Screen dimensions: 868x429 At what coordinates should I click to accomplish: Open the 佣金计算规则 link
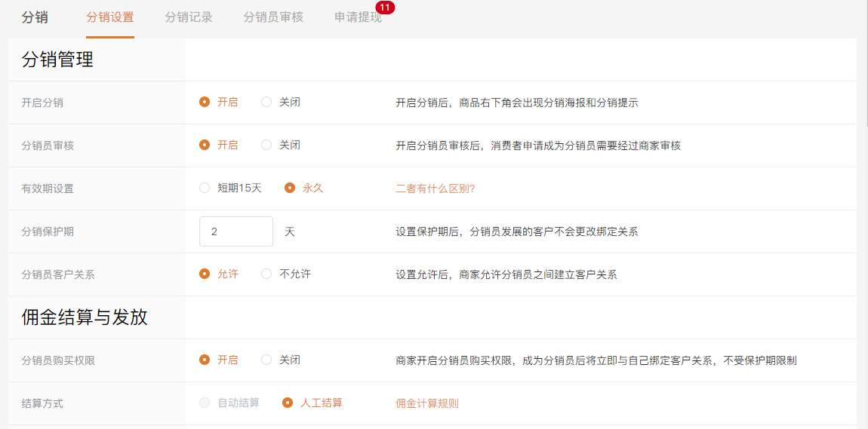426,403
